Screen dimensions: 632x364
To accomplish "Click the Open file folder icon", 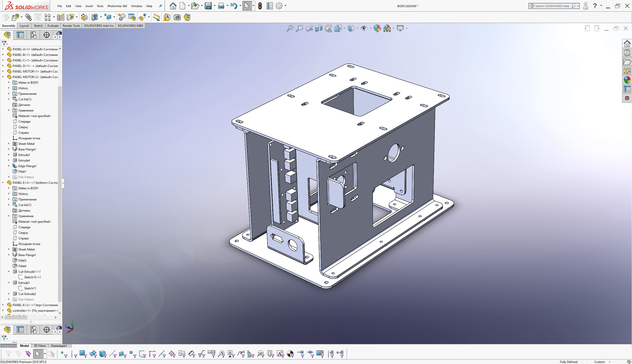I will click(195, 6).
